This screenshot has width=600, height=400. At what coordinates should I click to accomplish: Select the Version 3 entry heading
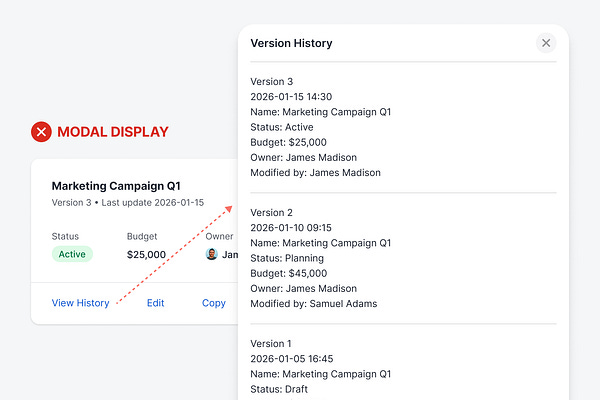pos(271,82)
